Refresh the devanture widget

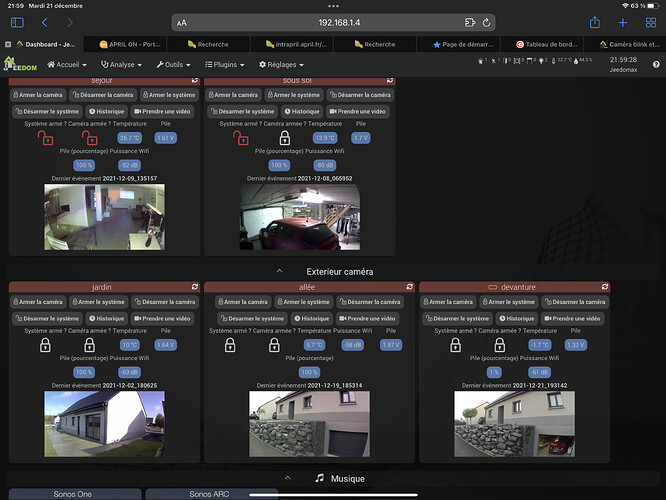coord(605,287)
